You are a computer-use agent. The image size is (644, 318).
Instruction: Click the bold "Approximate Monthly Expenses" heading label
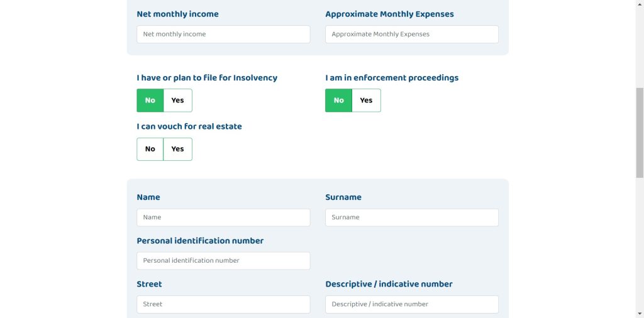(389, 14)
